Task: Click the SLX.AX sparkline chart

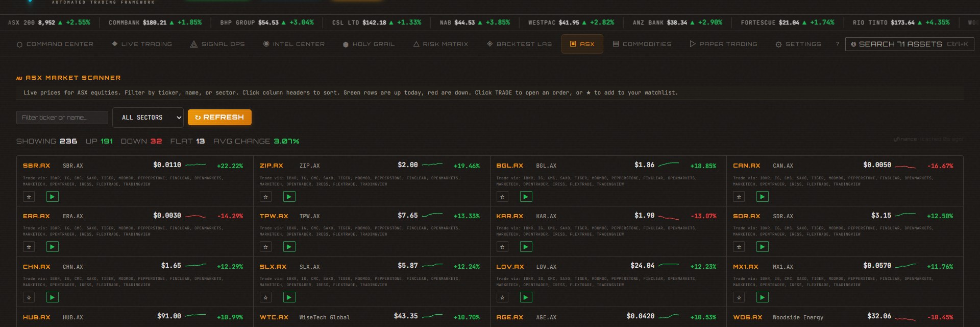Action: (432, 266)
